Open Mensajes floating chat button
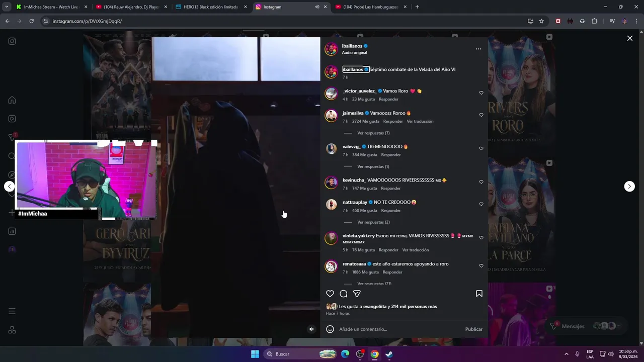644x362 pixels. tap(586, 326)
